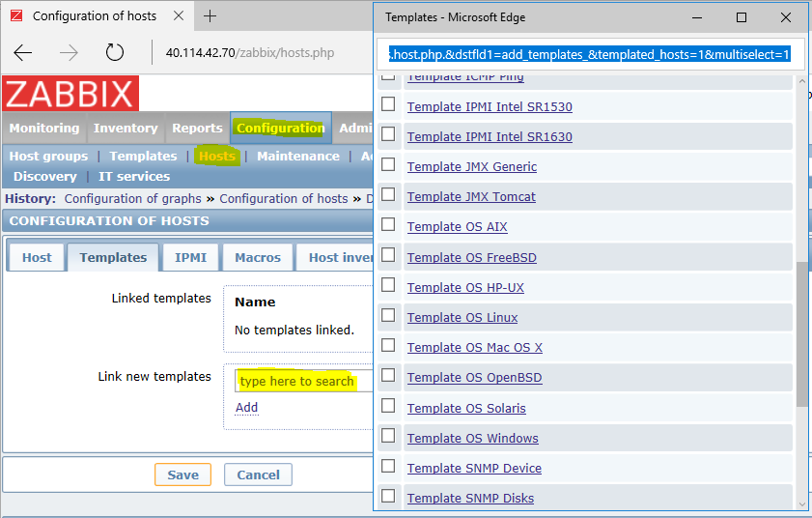
Task: Tick the Template JMX Tomcat checkbox
Action: click(388, 194)
